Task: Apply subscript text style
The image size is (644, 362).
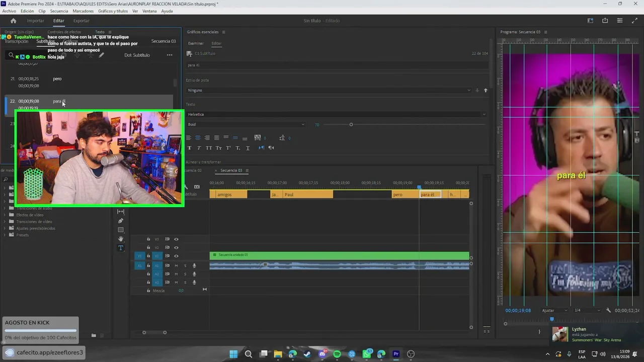Action: pos(237,148)
